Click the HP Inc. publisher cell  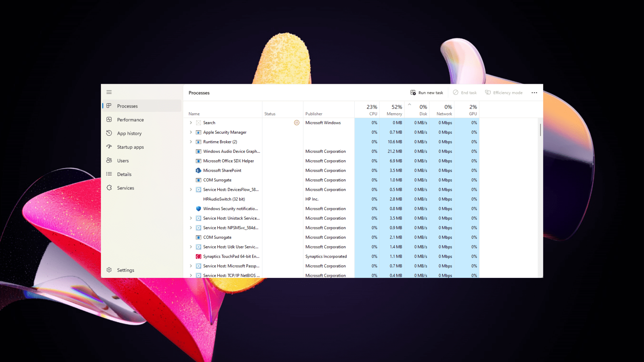tap(312, 199)
